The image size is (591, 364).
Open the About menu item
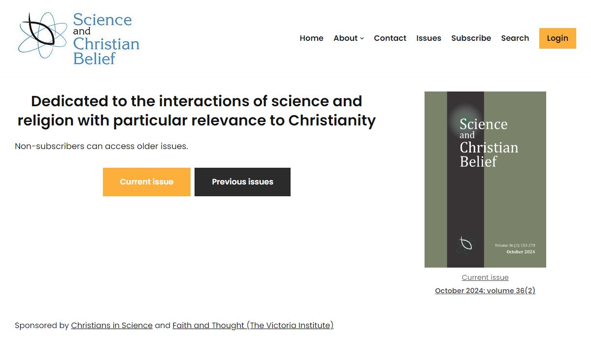click(345, 38)
